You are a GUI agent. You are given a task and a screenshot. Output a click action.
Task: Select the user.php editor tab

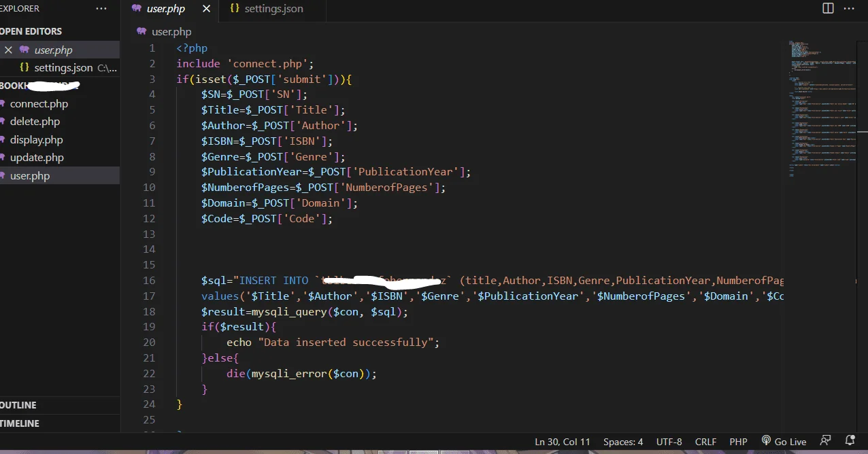pyautogui.click(x=166, y=9)
